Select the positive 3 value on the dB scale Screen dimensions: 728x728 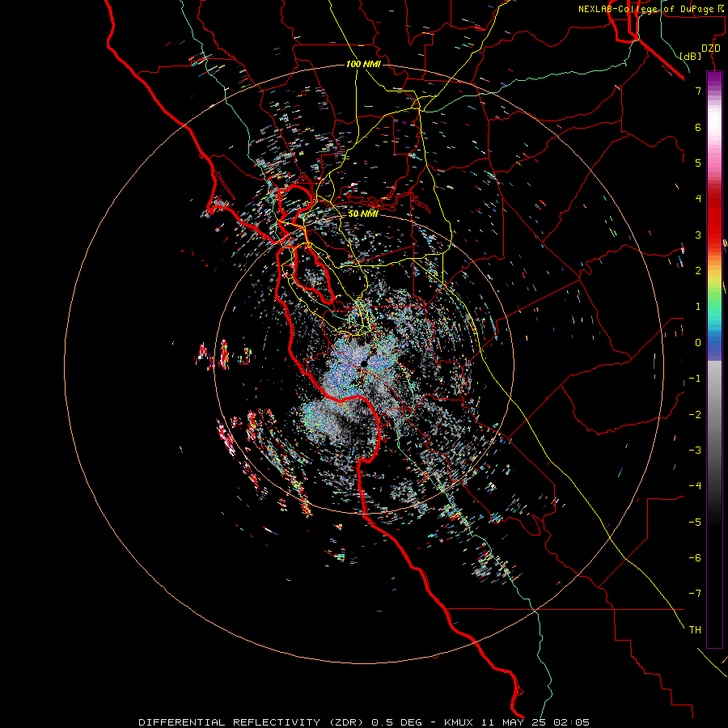click(x=698, y=235)
